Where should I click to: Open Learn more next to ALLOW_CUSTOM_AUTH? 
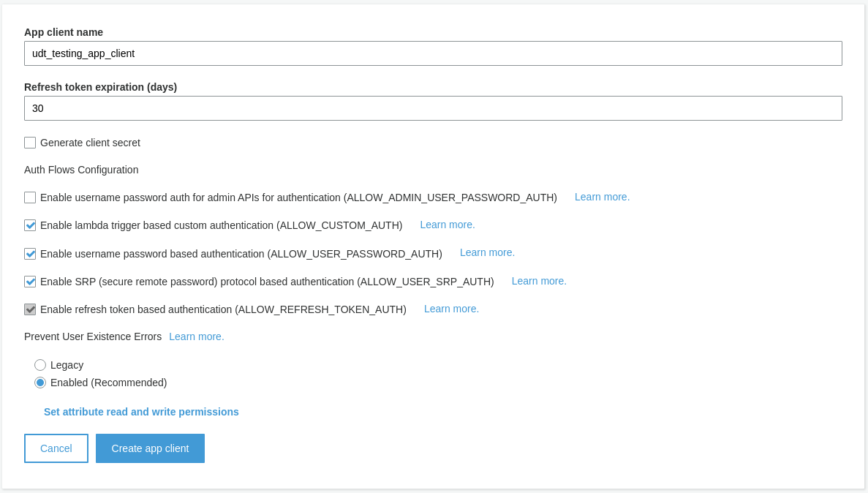pyautogui.click(x=448, y=225)
